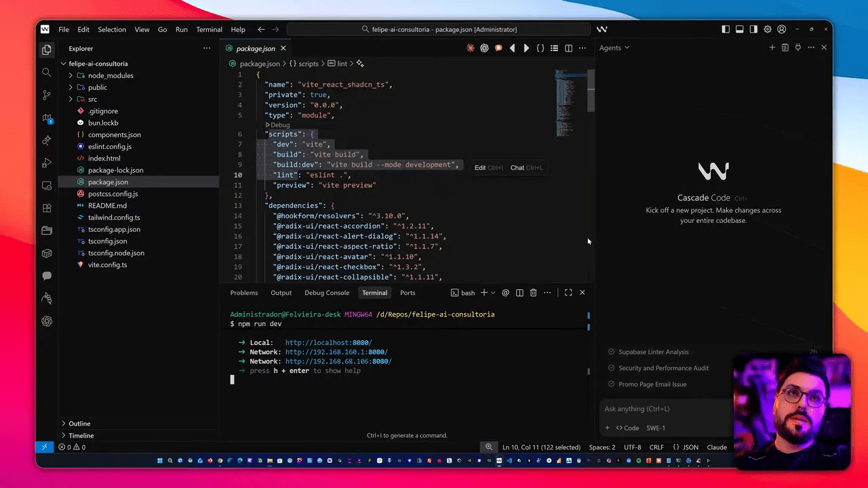This screenshot has height=488, width=868.
Task: Open the localhost:8080 link in terminal
Action: tap(328, 342)
